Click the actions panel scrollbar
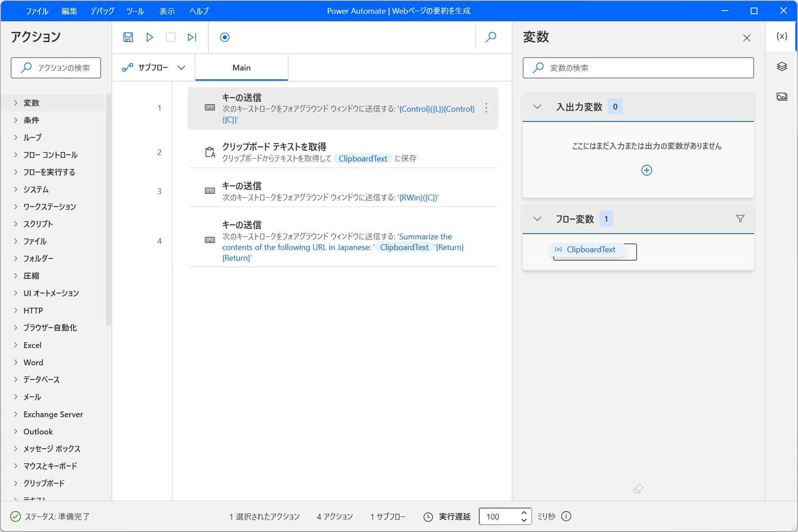798x532 pixels. (x=109, y=210)
